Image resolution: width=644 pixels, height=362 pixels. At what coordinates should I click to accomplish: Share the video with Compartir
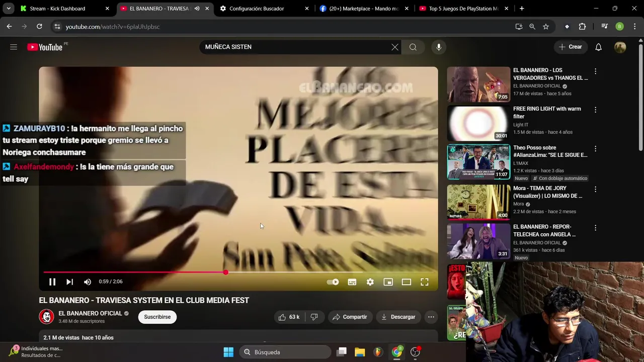pyautogui.click(x=350, y=317)
